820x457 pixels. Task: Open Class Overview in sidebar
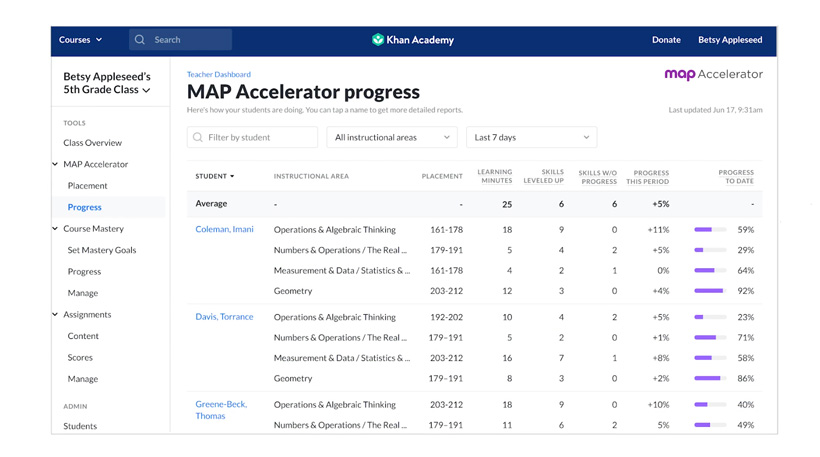point(93,143)
